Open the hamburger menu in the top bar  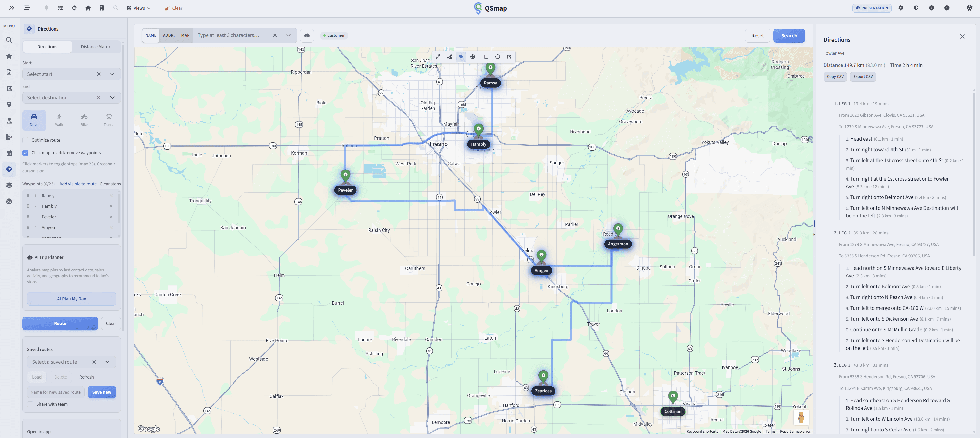click(x=27, y=8)
